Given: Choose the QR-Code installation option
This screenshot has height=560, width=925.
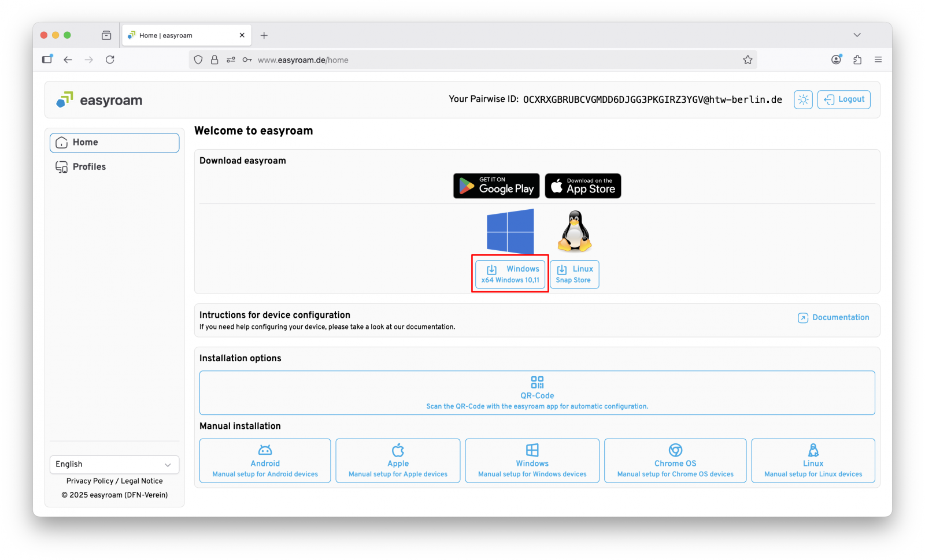Looking at the screenshot, I should (x=537, y=393).
